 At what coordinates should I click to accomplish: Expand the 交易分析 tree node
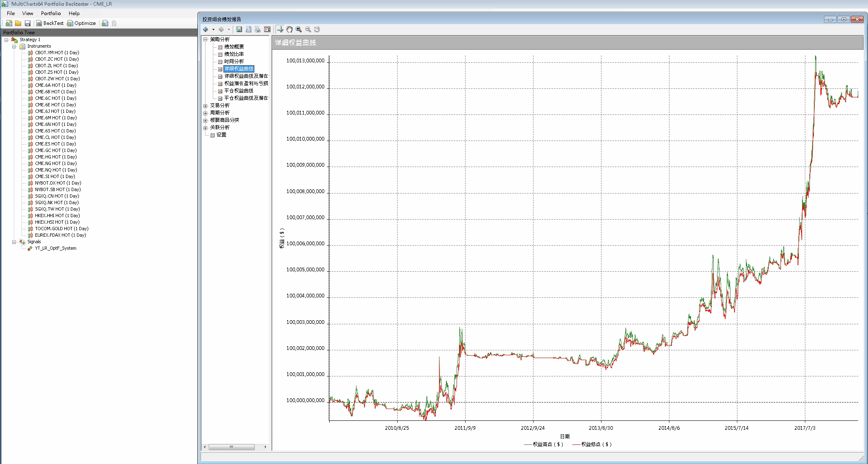[x=206, y=106]
